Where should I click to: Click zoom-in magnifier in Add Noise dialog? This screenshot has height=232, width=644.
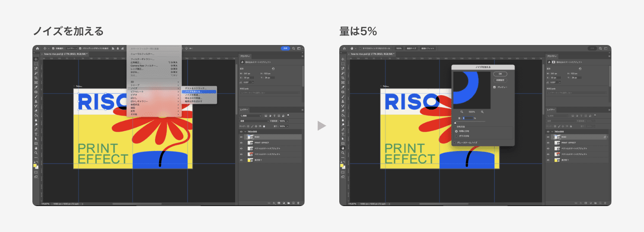[482, 112]
